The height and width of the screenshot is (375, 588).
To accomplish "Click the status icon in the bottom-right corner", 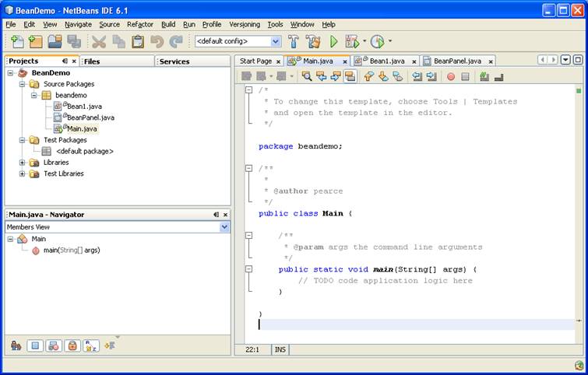I will click(579, 365).
